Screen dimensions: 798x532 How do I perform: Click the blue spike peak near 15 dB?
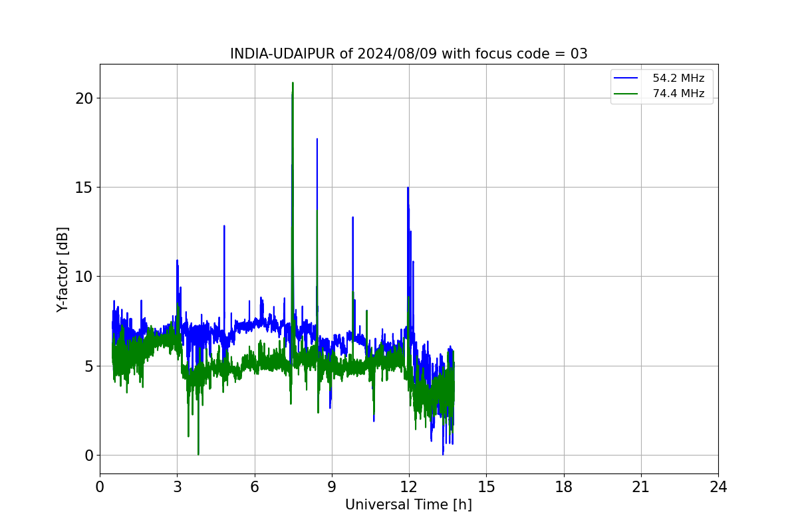408,188
